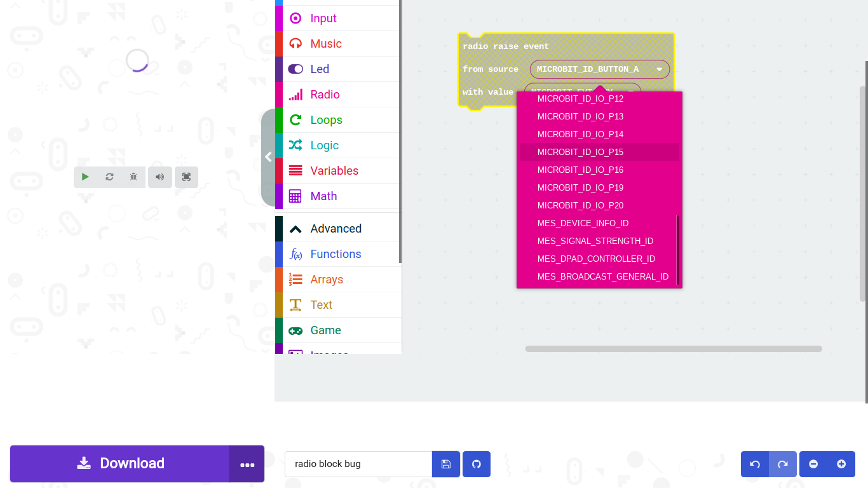Viewport: 868px width, 488px height.
Task: Pick MES_DEVICE_INFO_ID option
Action: click(599, 223)
